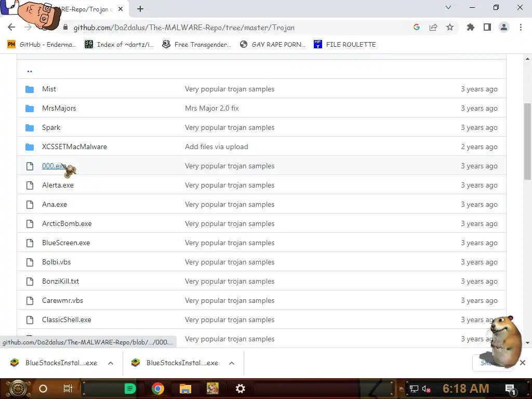532x399 pixels.
Task: Click the scrollbar down arrow
Action: click(x=527, y=343)
